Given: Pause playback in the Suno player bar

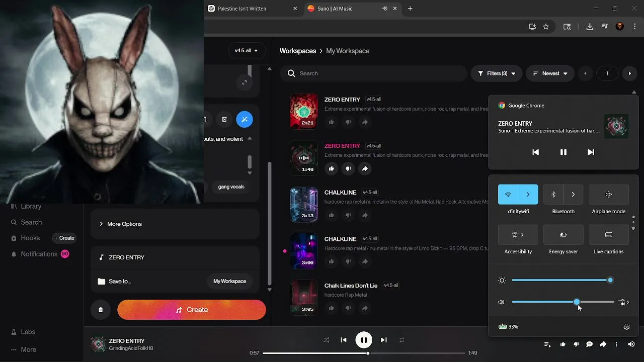Looking at the screenshot, I should click(x=364, y=340).
